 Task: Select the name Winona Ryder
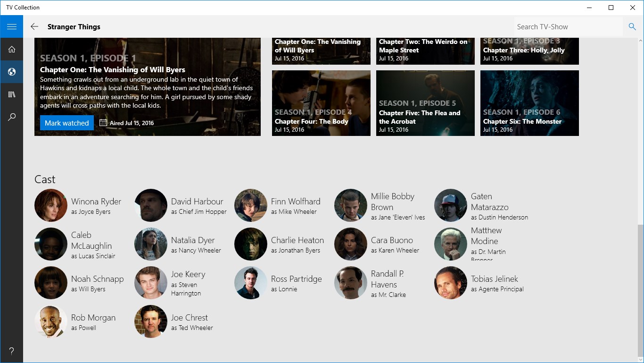click(x=96, y=202)
